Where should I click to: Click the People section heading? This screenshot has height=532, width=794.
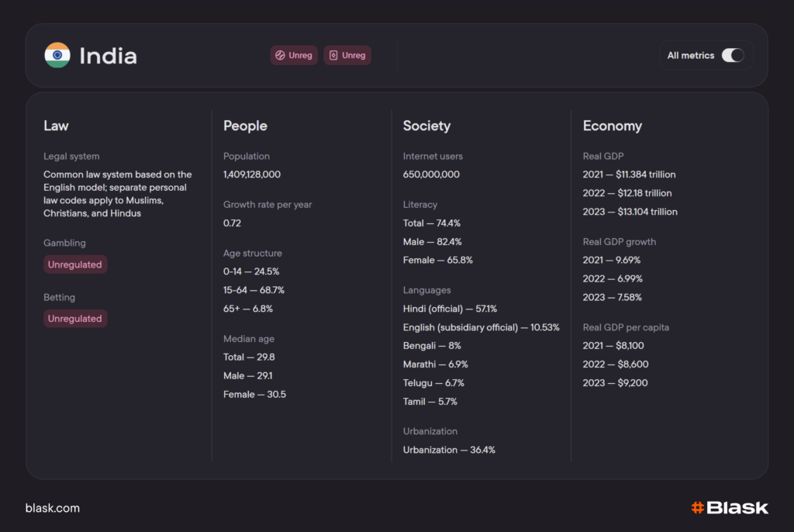pyautogui.click(x=245, y=126)
